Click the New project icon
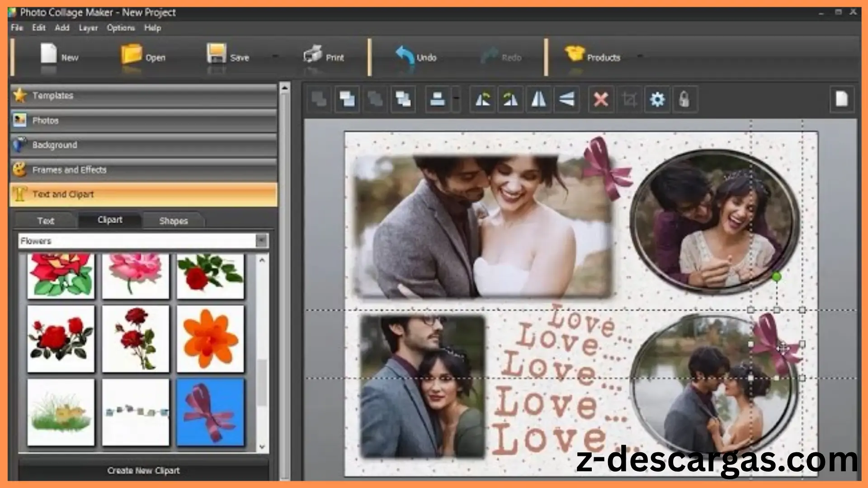 (48, 53)
